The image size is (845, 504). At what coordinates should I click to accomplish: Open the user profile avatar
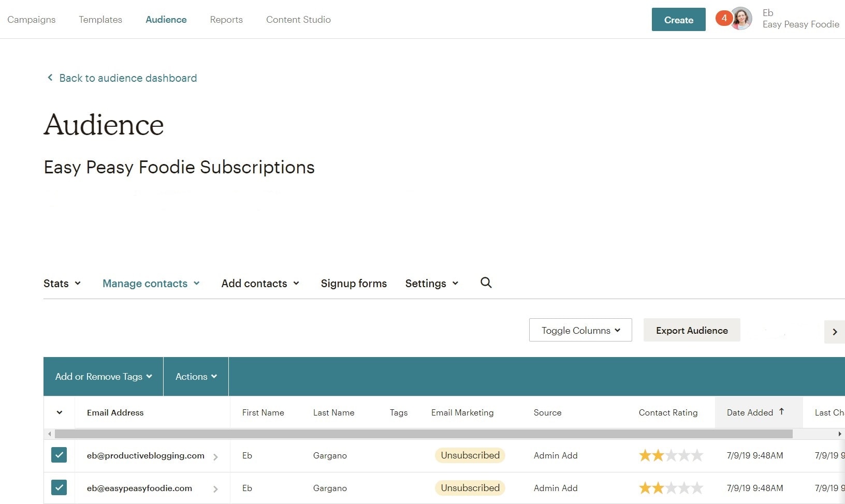(x=741, y=19)
